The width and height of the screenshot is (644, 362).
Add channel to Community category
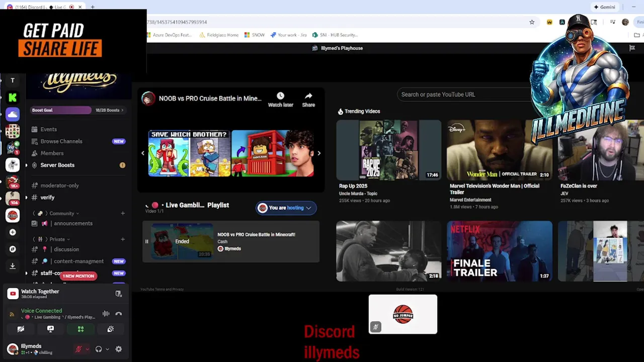click(x=122, y=213)
